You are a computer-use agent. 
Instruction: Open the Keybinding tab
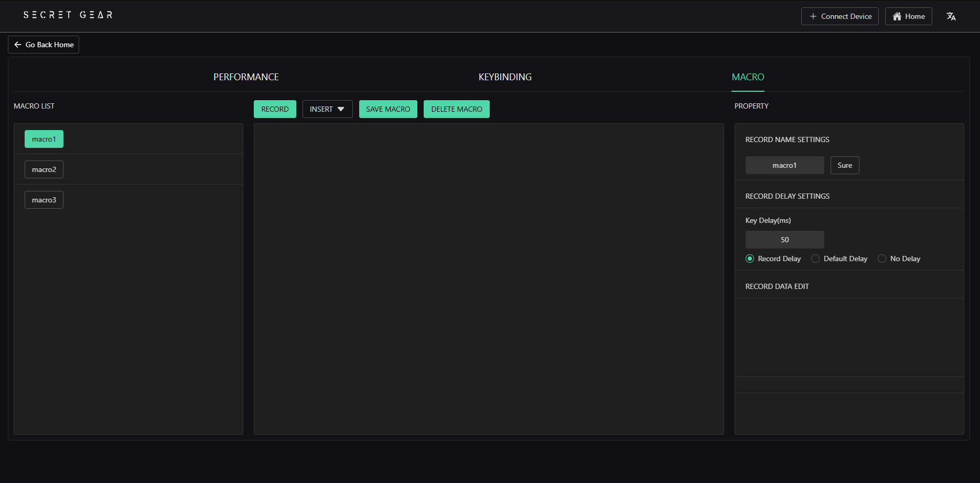pyautogui.click(x=504, y=77)
